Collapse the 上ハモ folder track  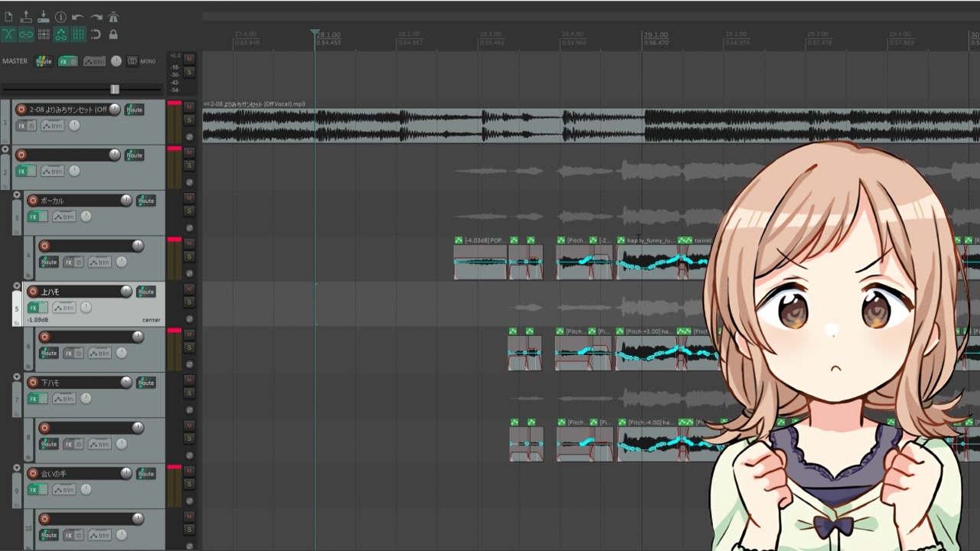(17, 286)
